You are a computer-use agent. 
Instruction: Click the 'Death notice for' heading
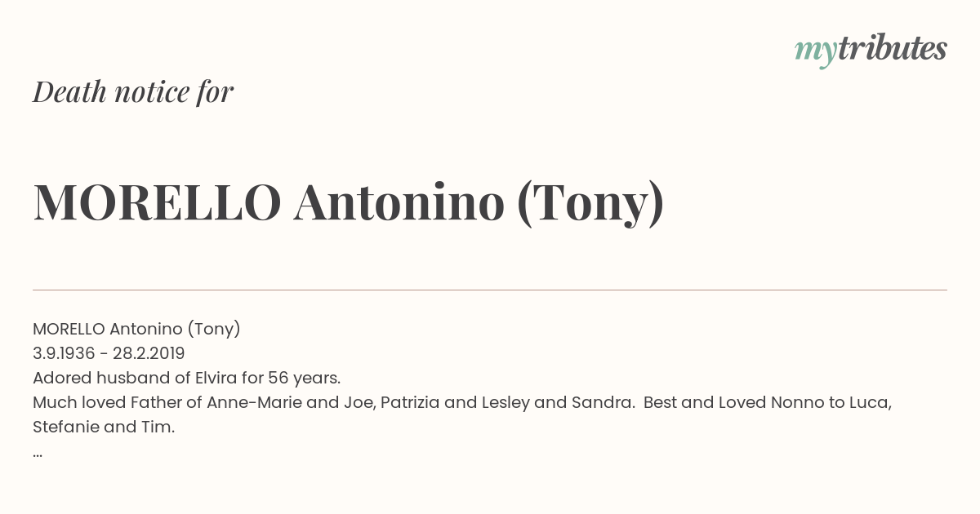click(x=133, y=92)
